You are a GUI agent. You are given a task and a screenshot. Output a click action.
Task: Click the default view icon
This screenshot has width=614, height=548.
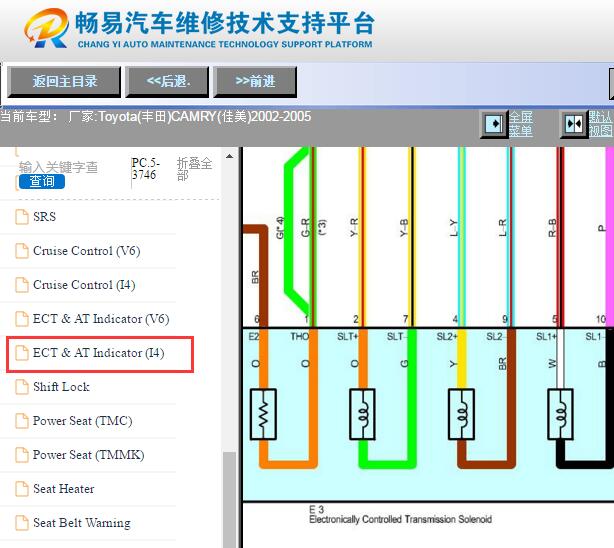click(x=574, y=124)
